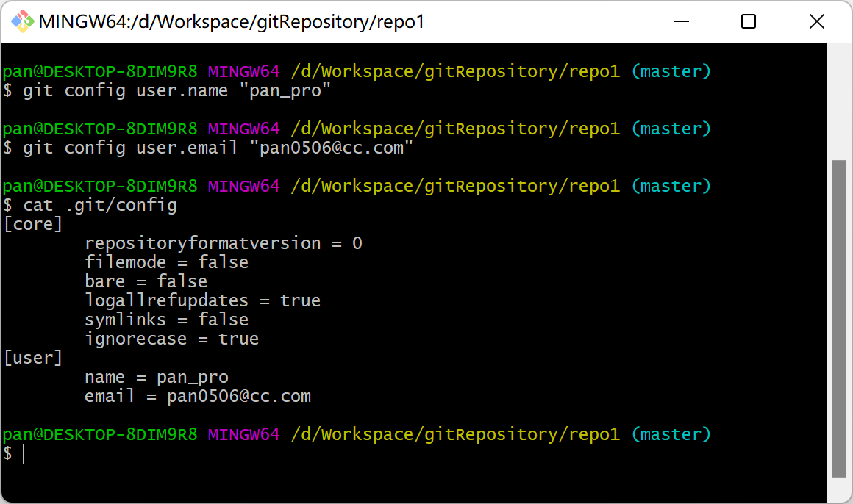Click the logallrefupdates = true line
Screen dimensions: 853x504
coord(202,300)
